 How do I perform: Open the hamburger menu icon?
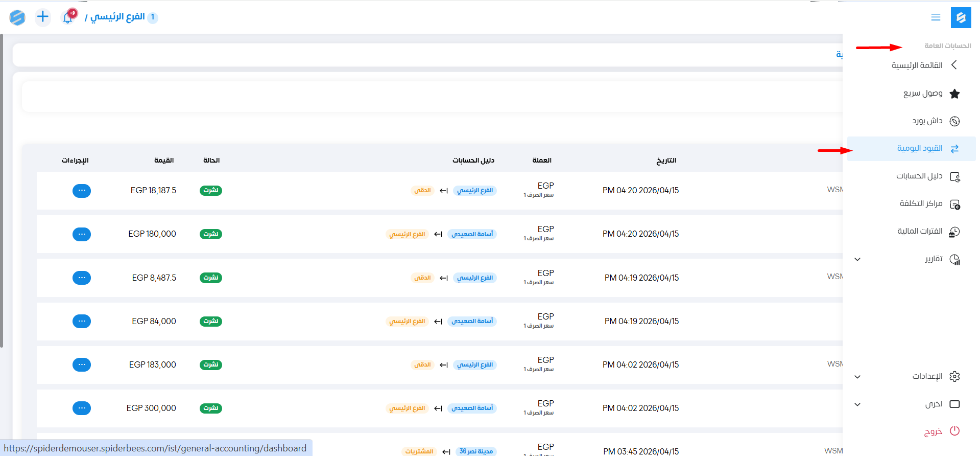pos(936,17)
